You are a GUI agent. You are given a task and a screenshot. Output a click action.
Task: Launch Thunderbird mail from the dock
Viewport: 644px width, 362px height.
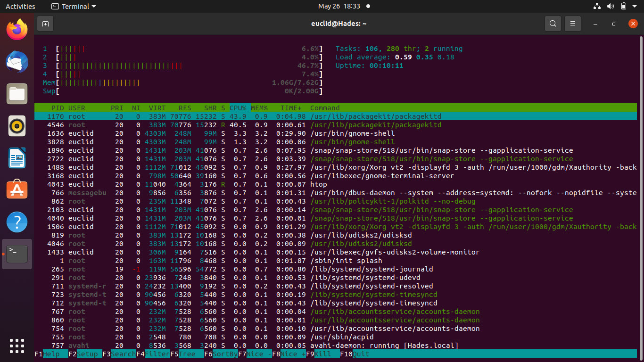[x=17, y=62]
